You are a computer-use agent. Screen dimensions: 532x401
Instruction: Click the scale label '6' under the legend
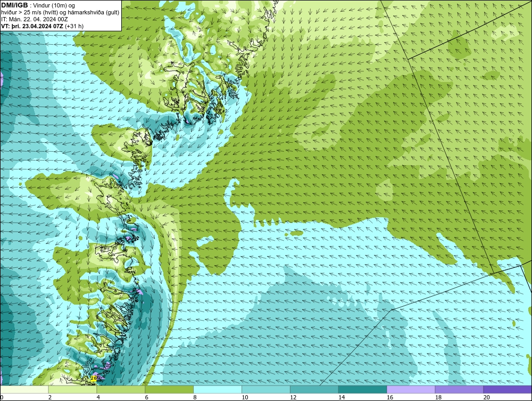[x=147, y=397]
